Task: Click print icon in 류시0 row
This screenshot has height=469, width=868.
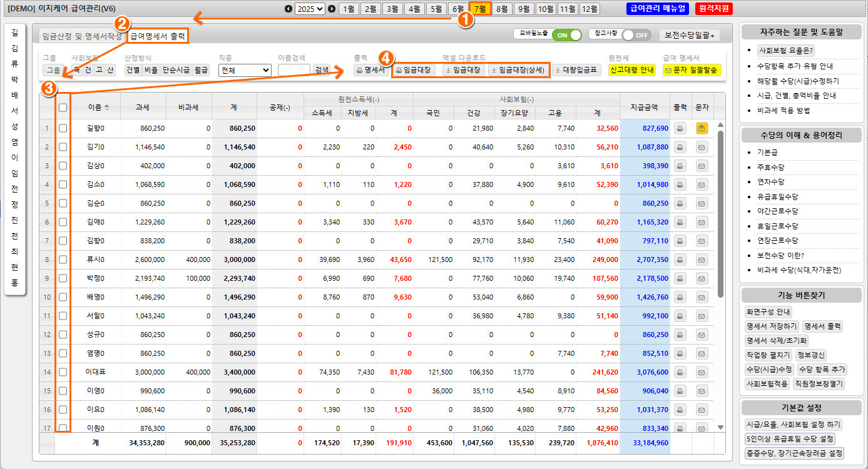Action: click(680, 260)
